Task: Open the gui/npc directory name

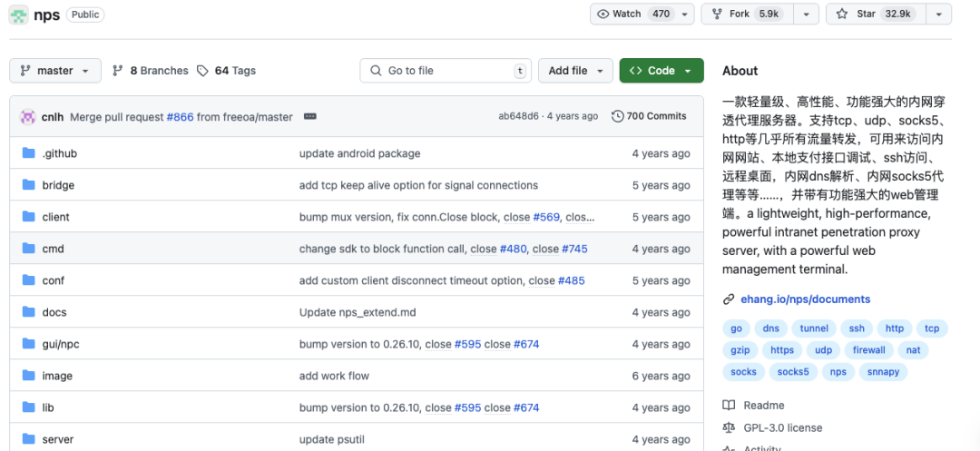Action: tap(61, 344)
